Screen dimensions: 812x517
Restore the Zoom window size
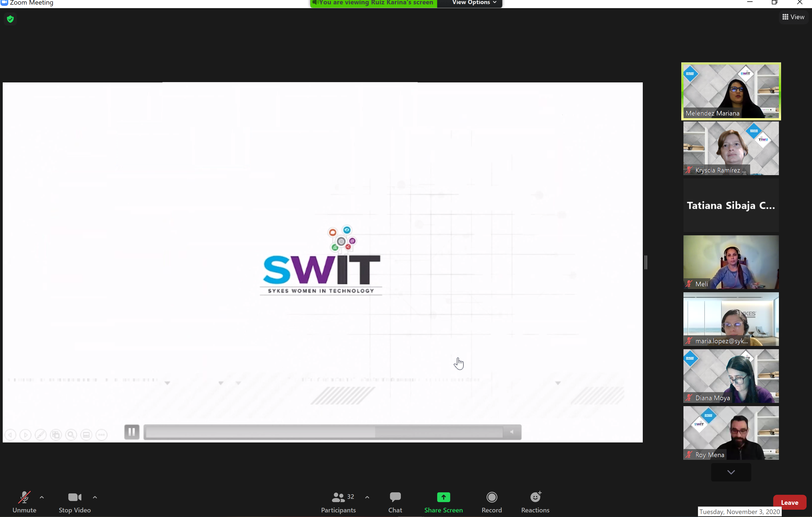[775, 2]
